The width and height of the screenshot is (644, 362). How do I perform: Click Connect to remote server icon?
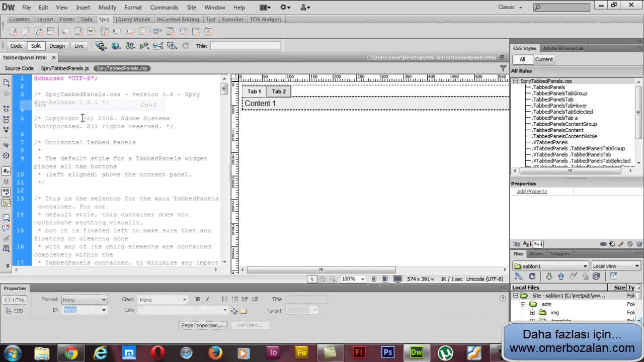[x=519, y=277]
